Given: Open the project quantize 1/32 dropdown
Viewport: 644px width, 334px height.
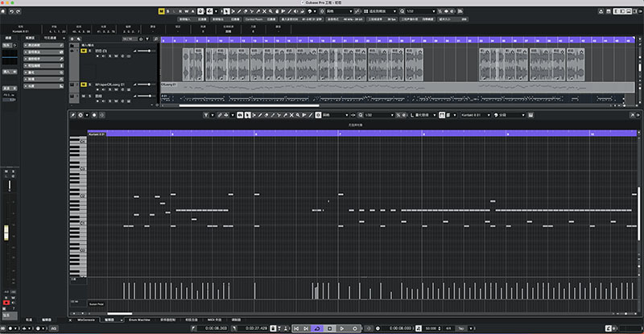Looking at the screenshot, I should (420, 11).
